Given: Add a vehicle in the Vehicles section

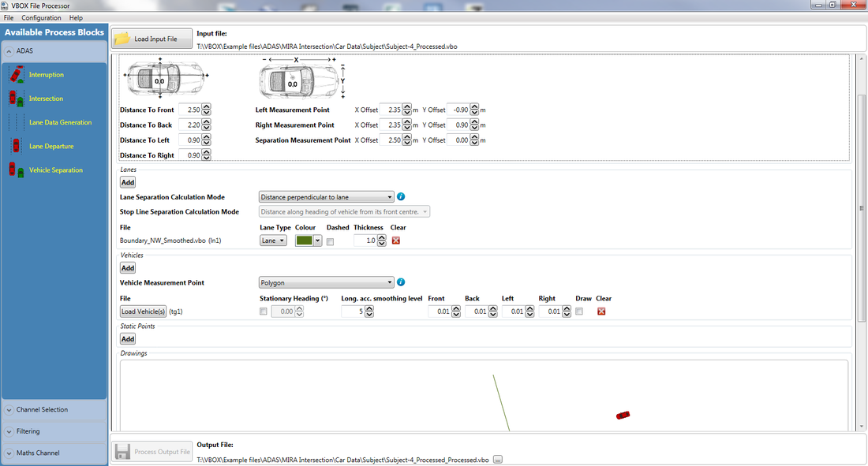Looking at the screenshot, I should pos(128,268).
